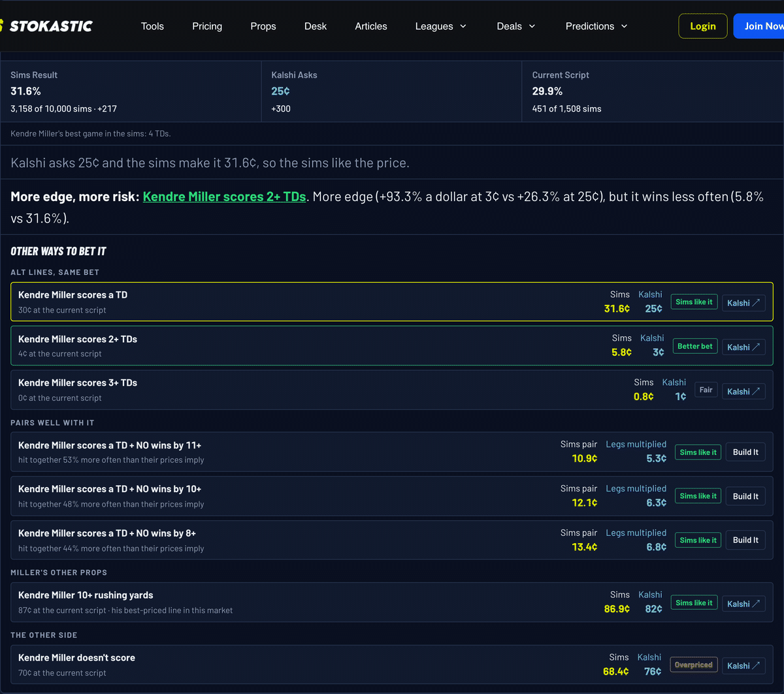Image resolution: width=784 pixels, height=694 pixels.
Task: Click the Kalshi Asks 25¢ value
Action: [x=280, y=91]
